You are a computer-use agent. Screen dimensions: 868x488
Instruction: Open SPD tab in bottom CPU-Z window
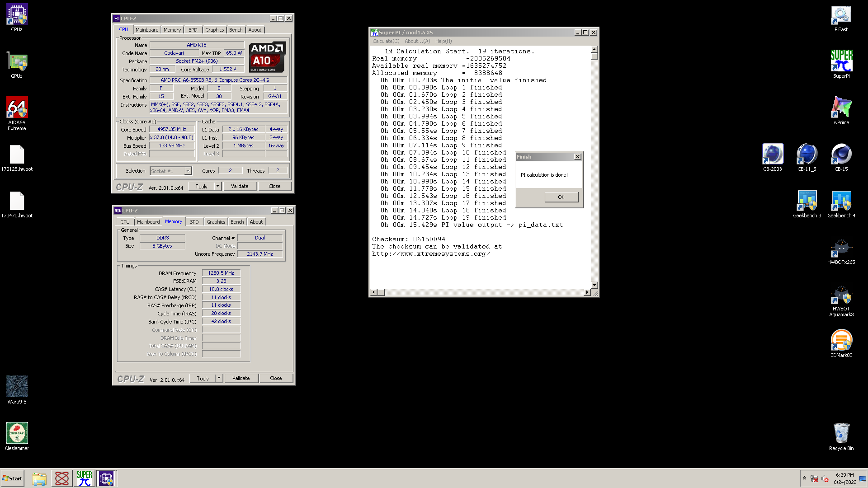point(194,222)
